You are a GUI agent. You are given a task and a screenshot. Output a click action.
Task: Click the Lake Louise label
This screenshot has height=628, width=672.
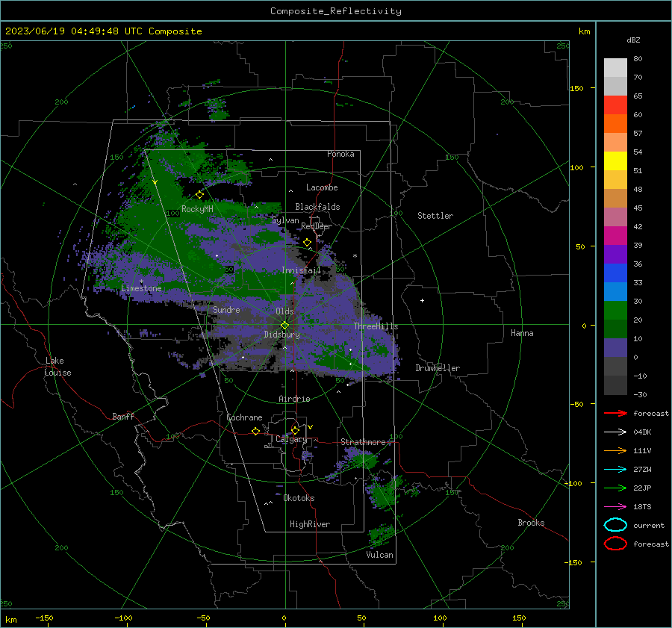pos(57,367)
